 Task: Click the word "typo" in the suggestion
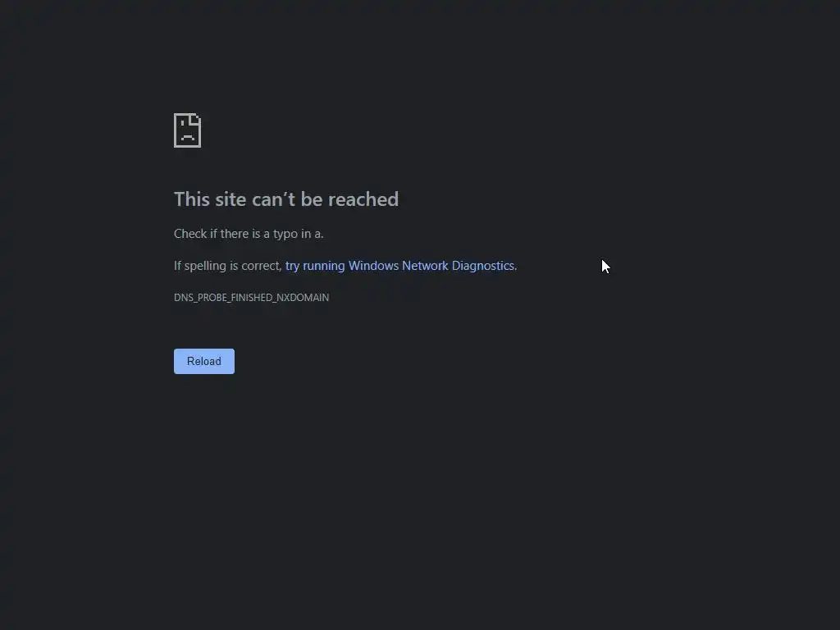coord(285,234)
